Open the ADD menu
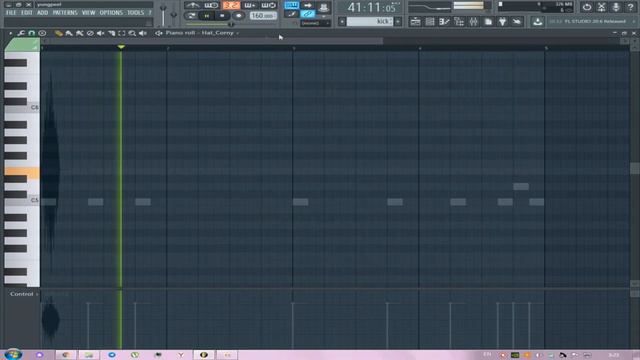 pyautogui.click(x=42, y=13)
